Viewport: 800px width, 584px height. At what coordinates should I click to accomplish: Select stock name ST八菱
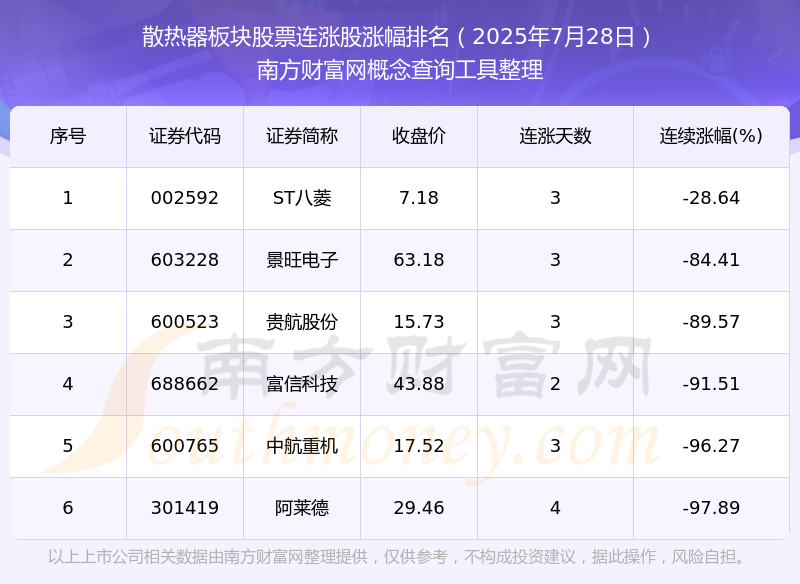[302, 198]
